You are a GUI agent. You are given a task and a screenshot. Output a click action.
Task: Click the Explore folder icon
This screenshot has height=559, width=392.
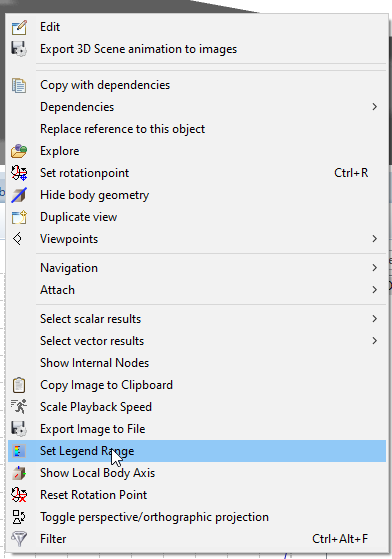click(x=19, y=151)
